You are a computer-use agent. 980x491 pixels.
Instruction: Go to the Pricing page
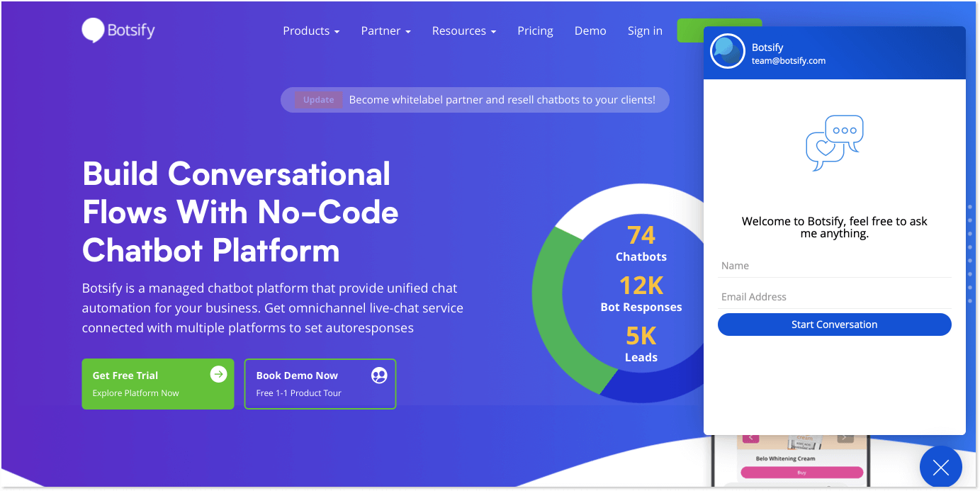click(x=535, y=31)
